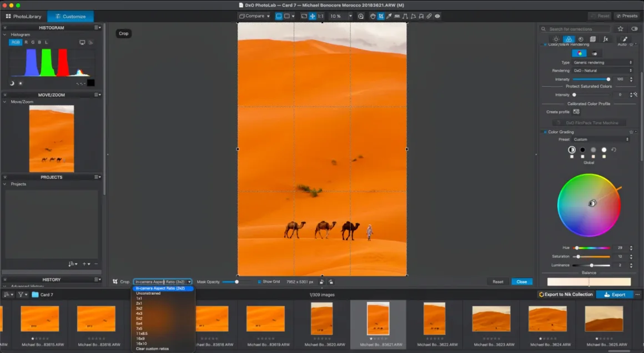Toggle the Local Adjustments eye preview icon
The height and width of the screenshot is (353, 644).
coord(437,16)
